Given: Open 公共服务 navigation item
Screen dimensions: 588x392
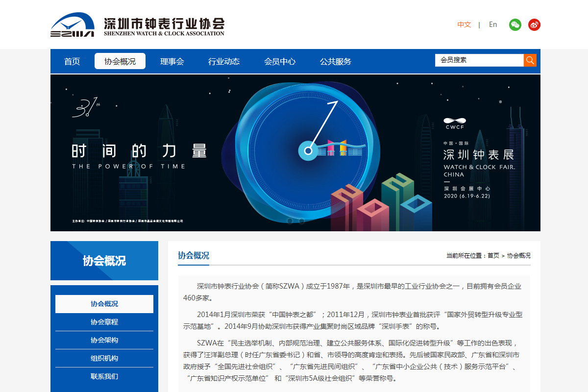Looking at the screenshot, I should tap(336, 61).
